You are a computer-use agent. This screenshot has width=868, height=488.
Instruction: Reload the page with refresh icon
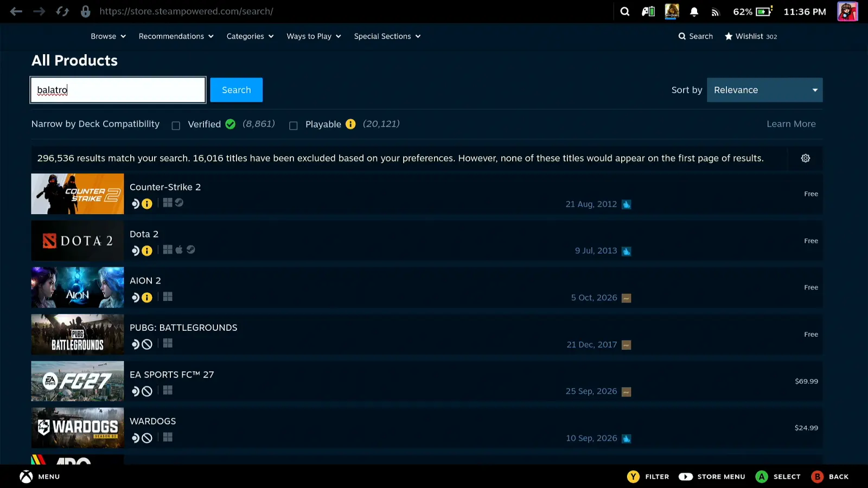click(62, 11)
